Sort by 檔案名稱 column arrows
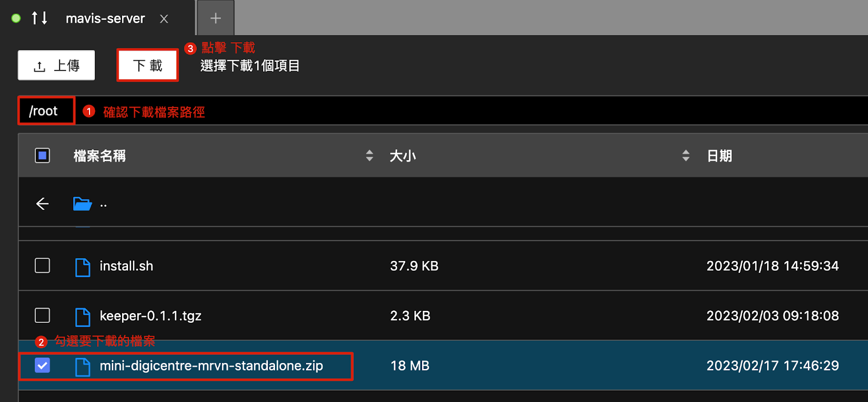 369,156
